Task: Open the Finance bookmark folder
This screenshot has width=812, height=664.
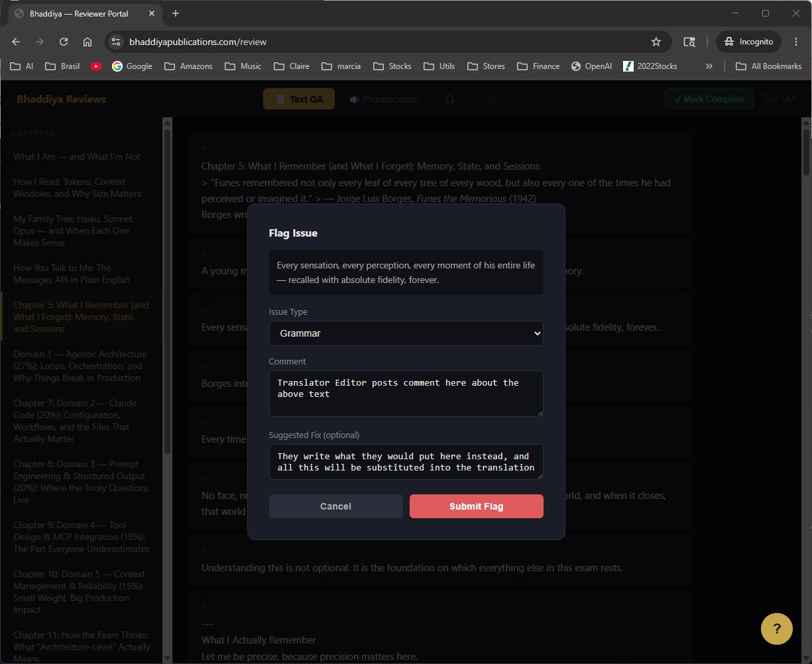Action: click(538, 66)
